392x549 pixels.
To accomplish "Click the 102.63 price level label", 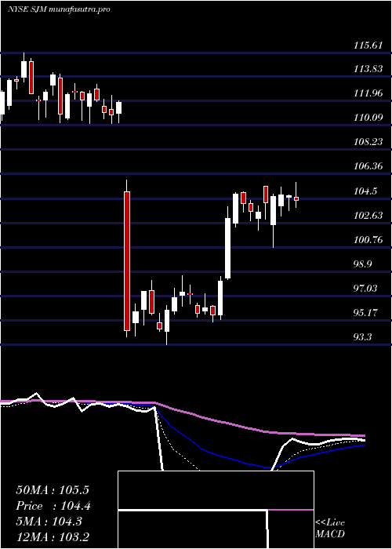I will 368,216.
